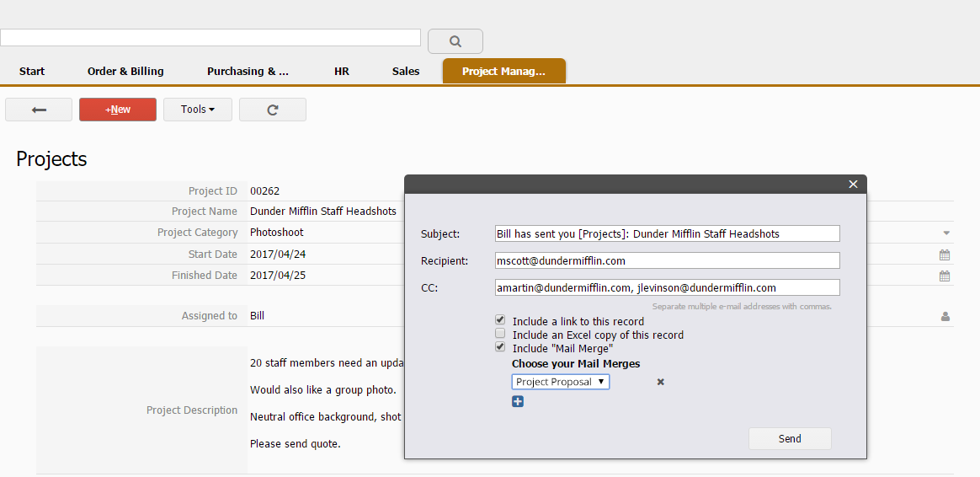Add another mail merge with plus icon
Image resolution: width=980 pixels, height=477 pixels.
pyautogui.click(x=518, y=401)
